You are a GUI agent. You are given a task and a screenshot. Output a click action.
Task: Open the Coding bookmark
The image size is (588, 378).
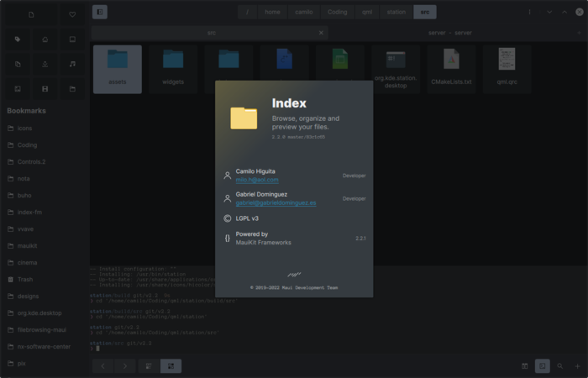coord(45,145)
